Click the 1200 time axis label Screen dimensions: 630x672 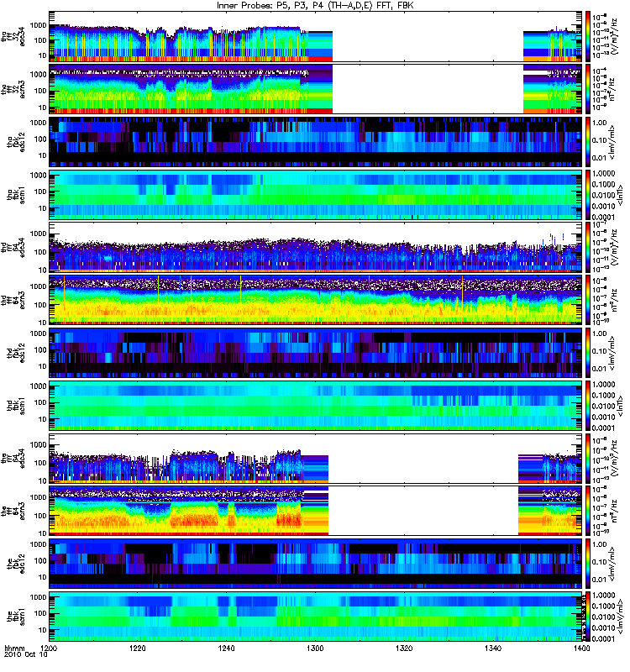click(x=50, y=648)
